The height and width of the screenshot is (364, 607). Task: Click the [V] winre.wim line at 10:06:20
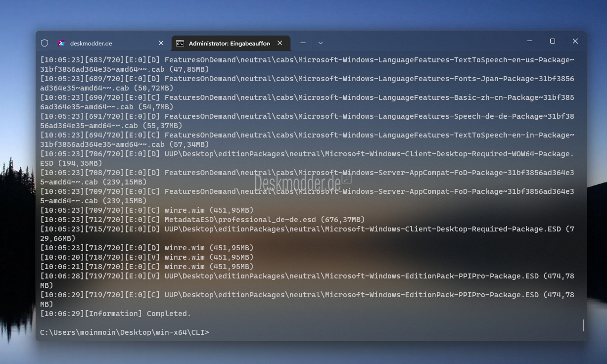point(146,257)
